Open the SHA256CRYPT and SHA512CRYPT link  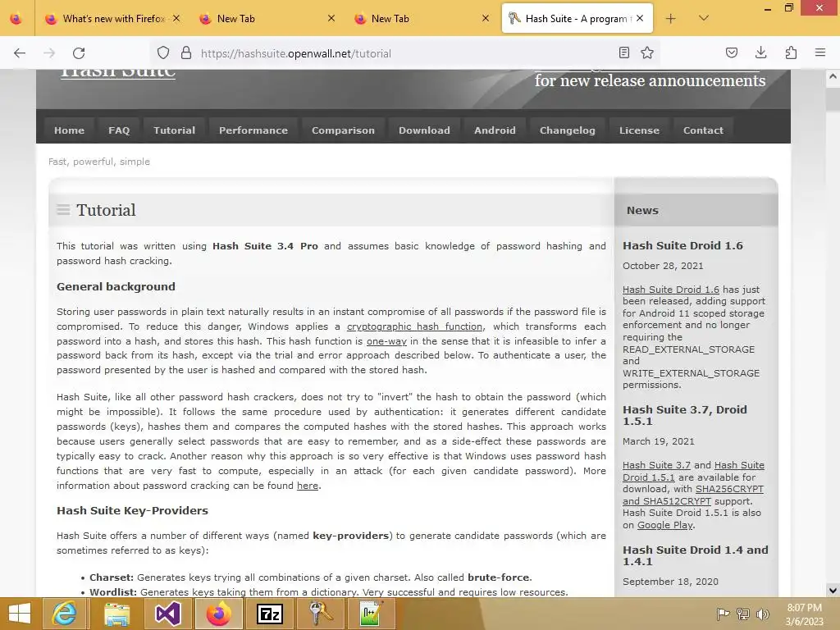click(692, 495)
